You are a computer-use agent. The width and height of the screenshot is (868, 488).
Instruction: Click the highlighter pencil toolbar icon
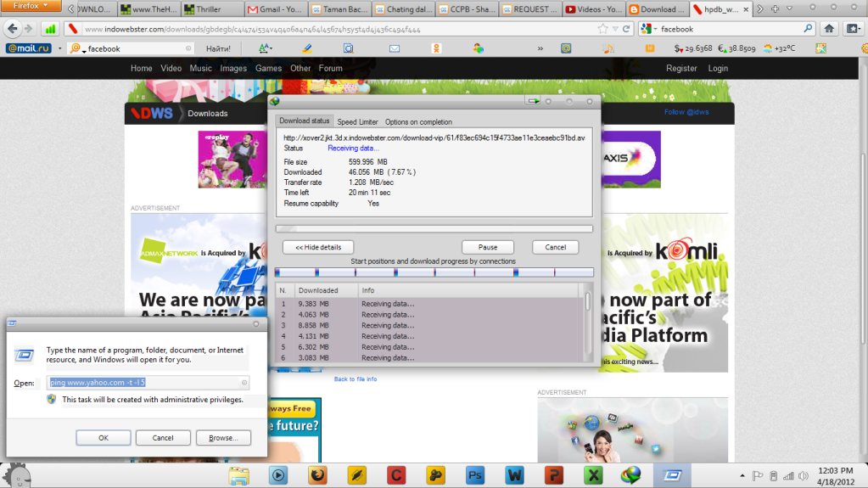click(306, 48)
